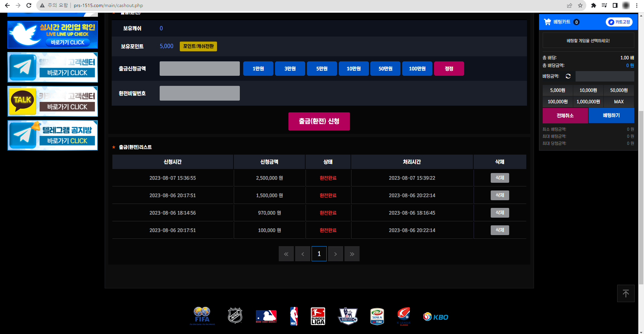This screenshot has height=334, width=644.
Task: Go to the previous page of the list
Action: coord(303,254)
